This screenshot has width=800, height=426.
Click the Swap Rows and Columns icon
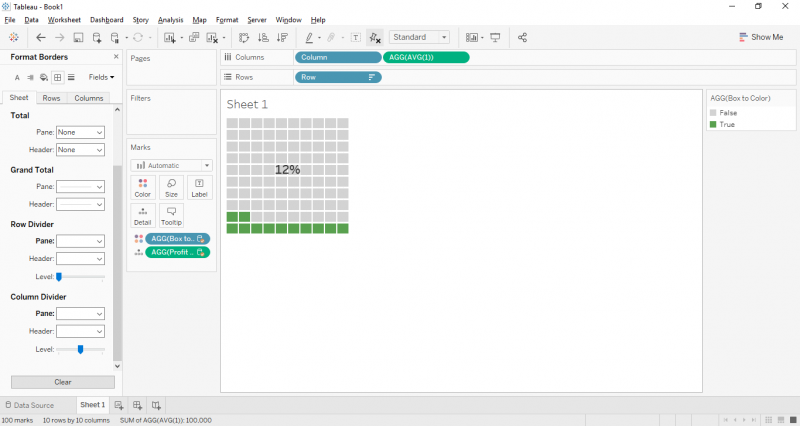[243, 38]
